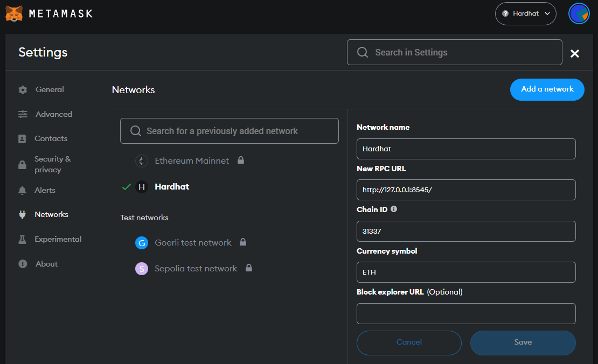
Task: Click the Test networks heading text
Action: pyautogui.click(x=144, y=218)
